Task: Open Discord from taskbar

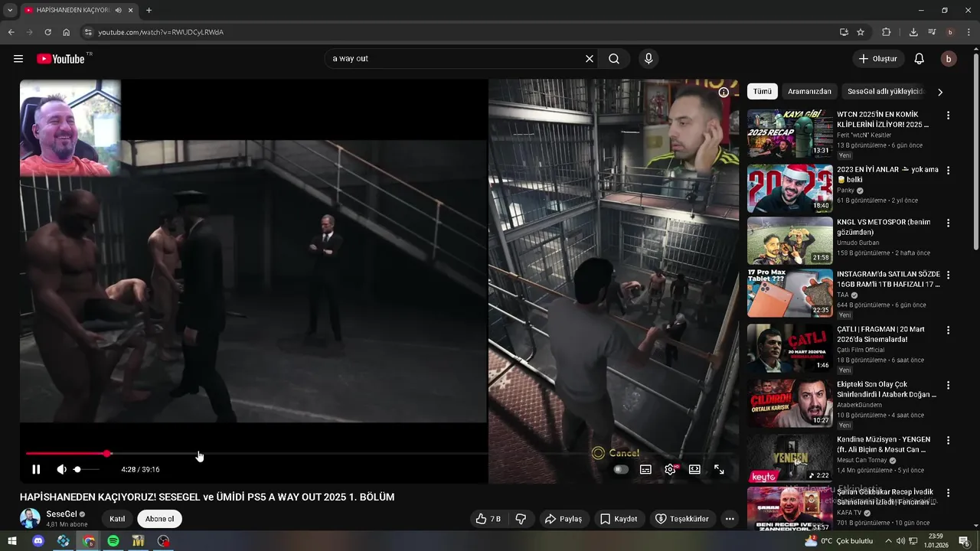Action: pos(38,541)
